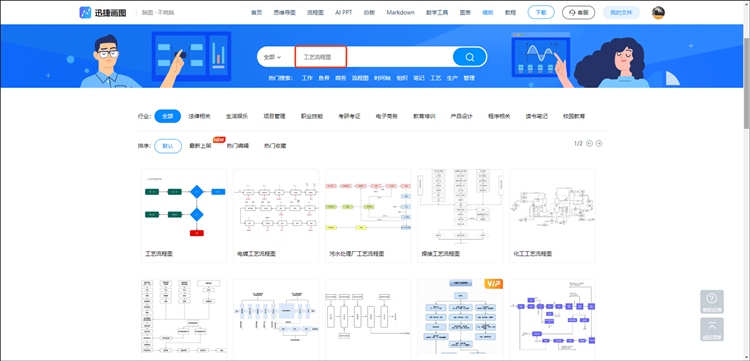Image resolution: width=750 pixels, height=361 pixels.
Task: Filter industry by 产品设计
Action: (x=462, y=116)
